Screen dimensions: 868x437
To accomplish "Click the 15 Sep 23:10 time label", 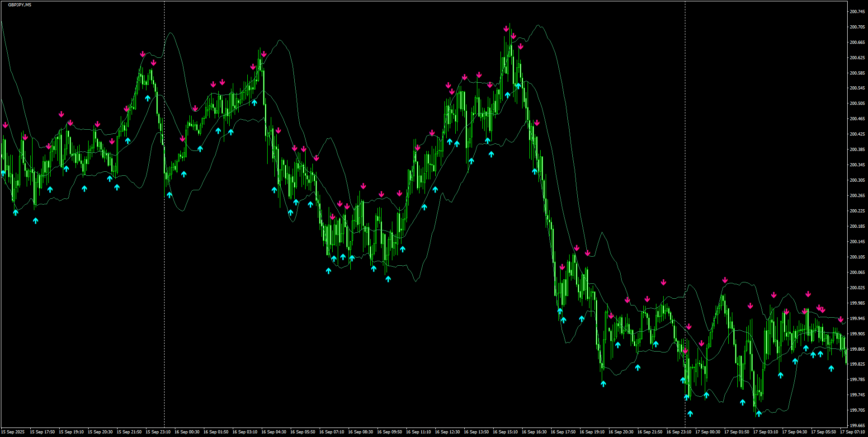I will pyautogui.click(x=158, y=432).
